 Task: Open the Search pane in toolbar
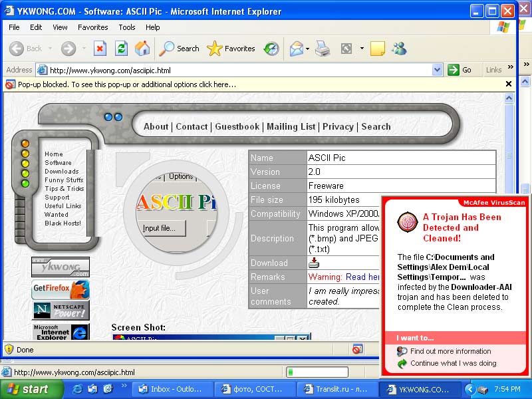[x=179, y=49]
